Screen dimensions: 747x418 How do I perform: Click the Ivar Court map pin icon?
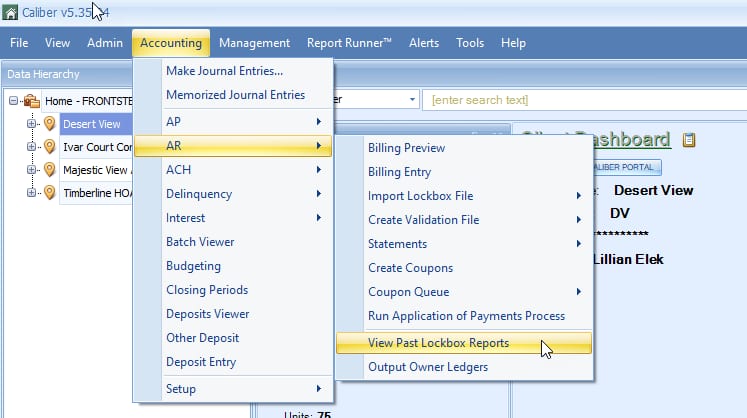(50, 146)
